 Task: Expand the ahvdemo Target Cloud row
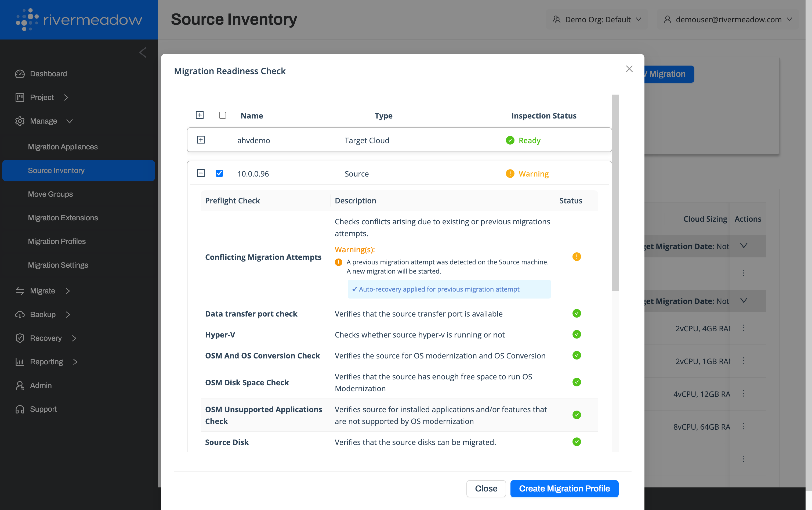(201, 140)
